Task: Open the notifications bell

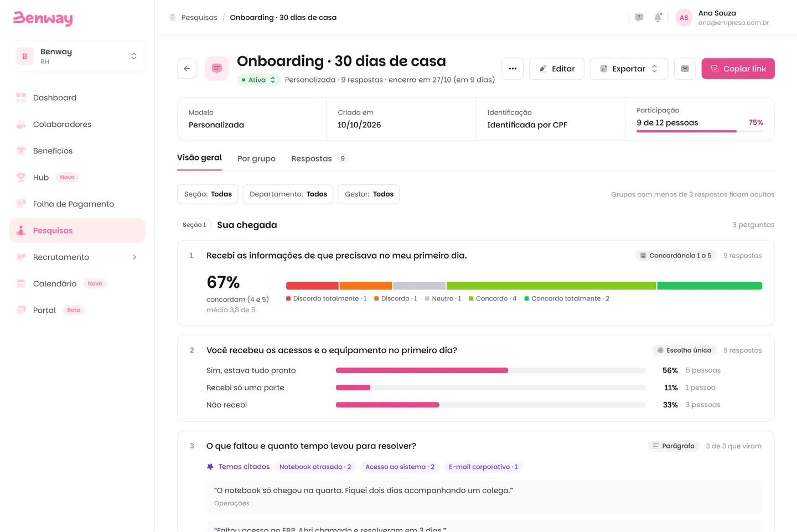Action: (658, 18)
